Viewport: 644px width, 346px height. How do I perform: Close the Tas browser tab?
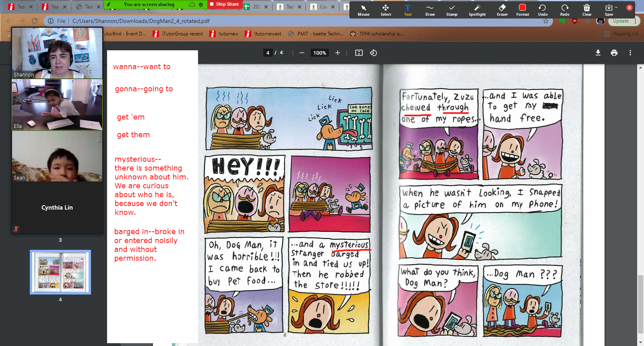[x=300, y=7]
